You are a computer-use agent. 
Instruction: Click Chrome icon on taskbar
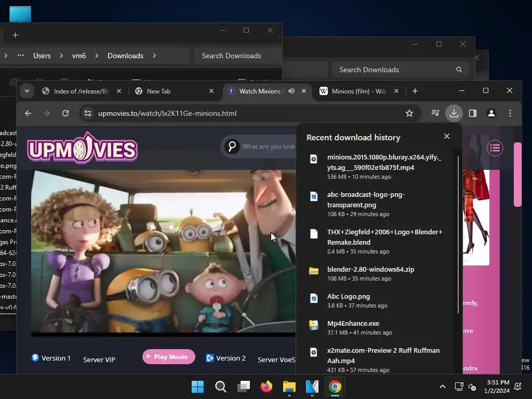coord(335,387)
